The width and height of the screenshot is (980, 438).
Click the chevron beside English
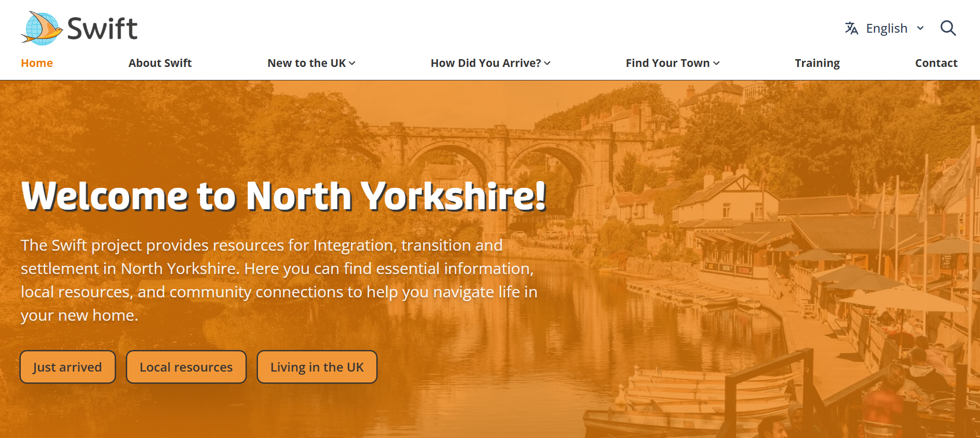[x=920, y=28]
